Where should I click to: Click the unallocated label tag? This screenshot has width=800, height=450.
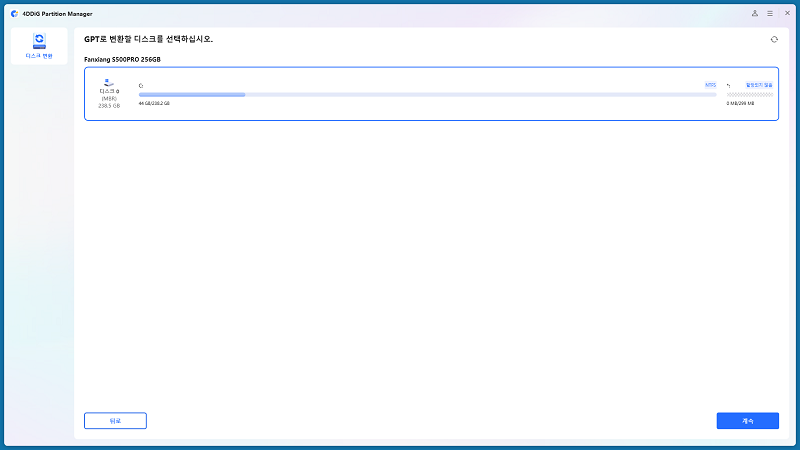pyautogui.click(x=759, y=85)
